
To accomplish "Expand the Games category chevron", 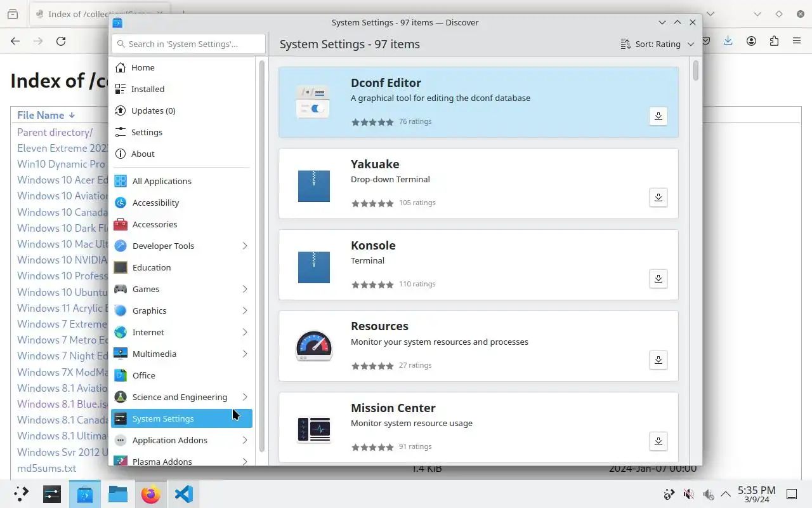I will tap(245, 289).
